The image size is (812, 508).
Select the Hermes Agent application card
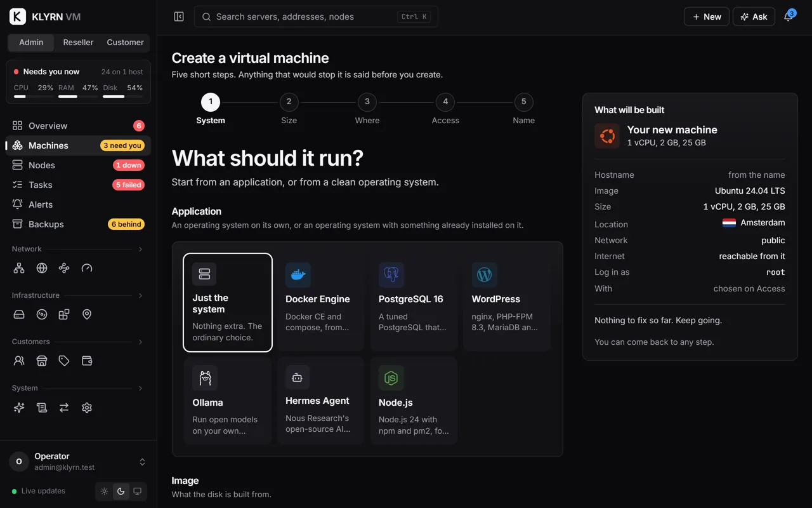pyautogui.click(x=321, y=400)
